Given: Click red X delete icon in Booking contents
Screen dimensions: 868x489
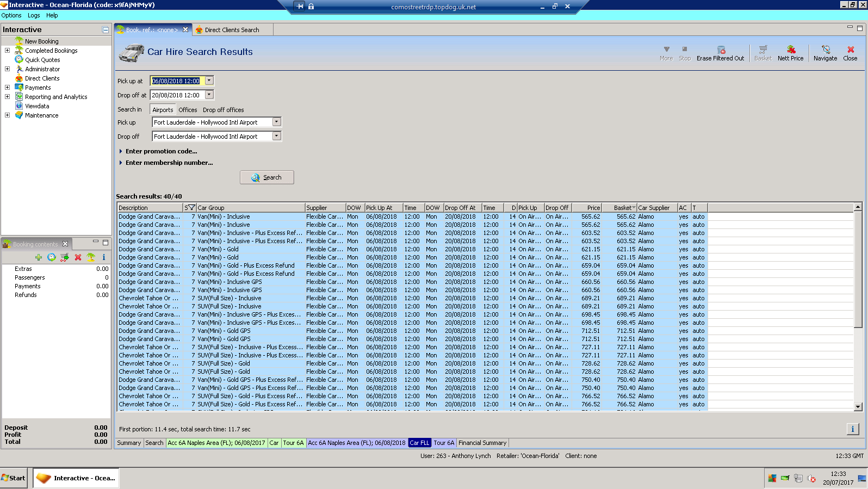Looking at the screenshot, I should tap(78, 257).
